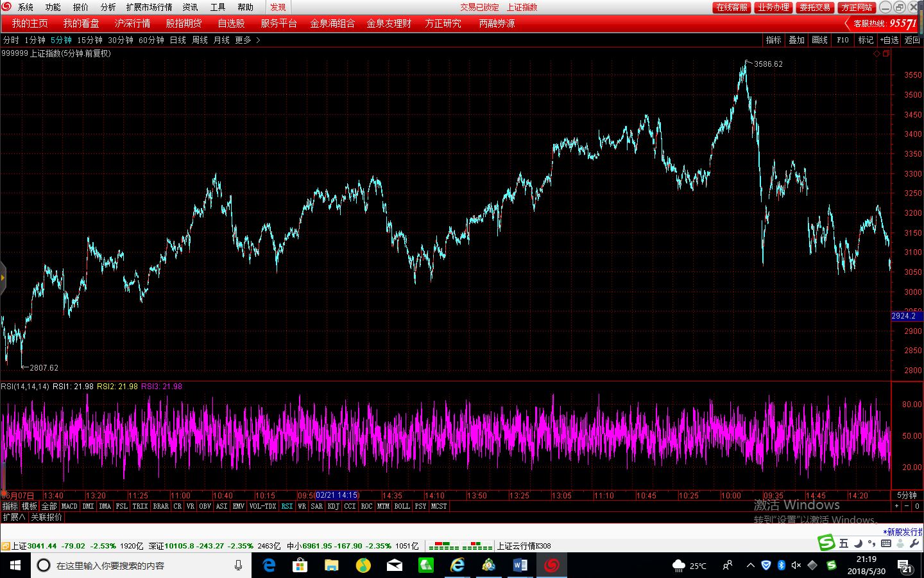Select the KDJ indicator tab
The width and height of the screenshot is (924, 578).
pos(333,506)
